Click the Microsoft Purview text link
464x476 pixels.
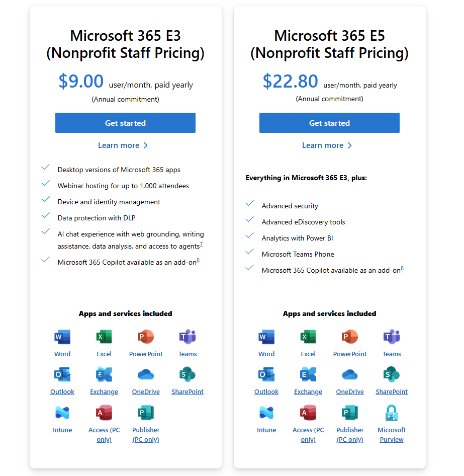[392, 435]
